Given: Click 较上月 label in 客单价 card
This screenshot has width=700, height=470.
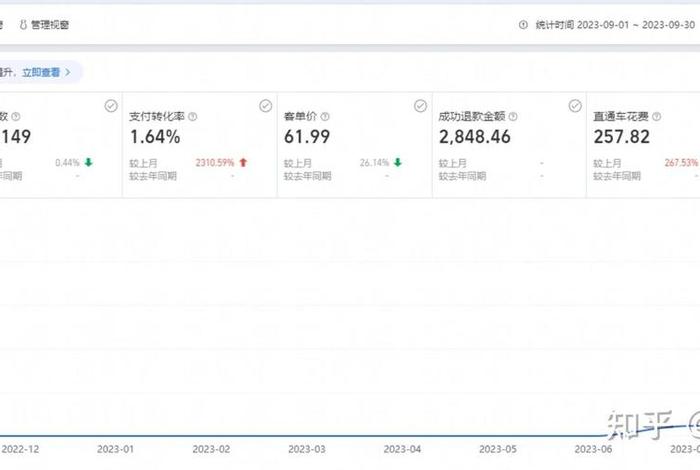Looking at the screenshot, I should (298, 163).
